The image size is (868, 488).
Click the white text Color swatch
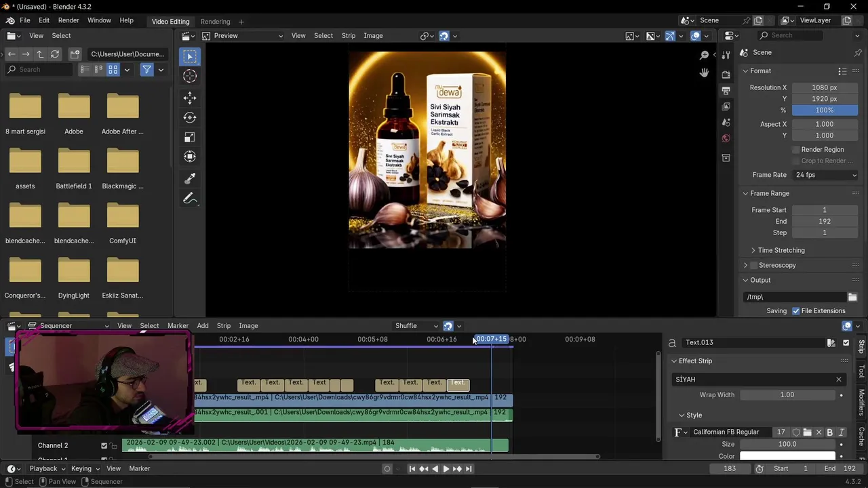pyautogui.click(x=787, y=456)
